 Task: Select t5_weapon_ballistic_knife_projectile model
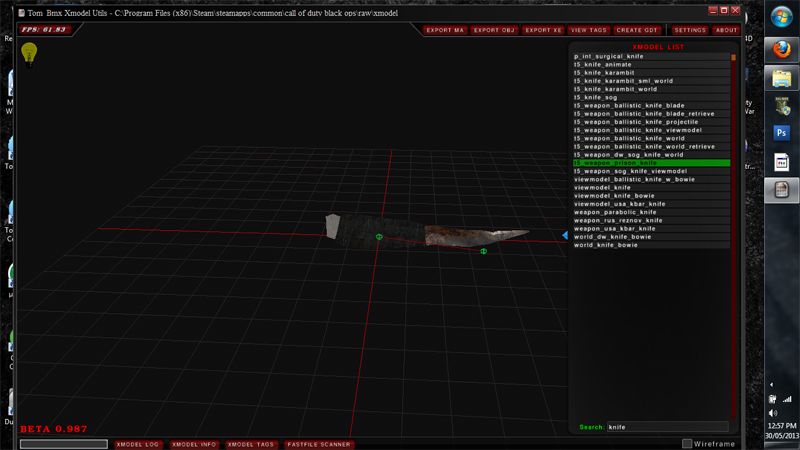[652, 122]
